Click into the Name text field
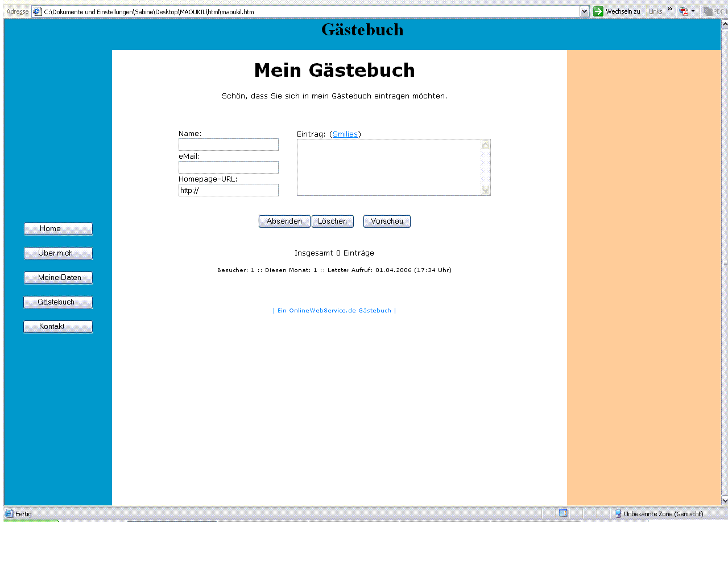728x568 pixels. pos(229,145)
